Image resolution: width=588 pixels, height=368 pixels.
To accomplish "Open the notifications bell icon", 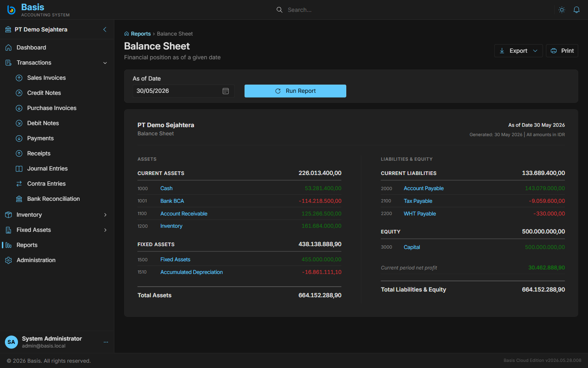I will [x=577, y=10].
